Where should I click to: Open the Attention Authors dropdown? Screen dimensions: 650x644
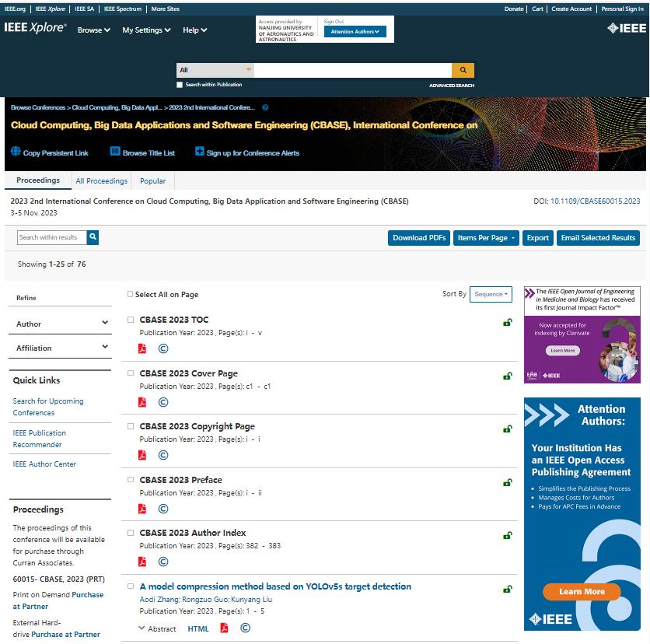(355, 32)
